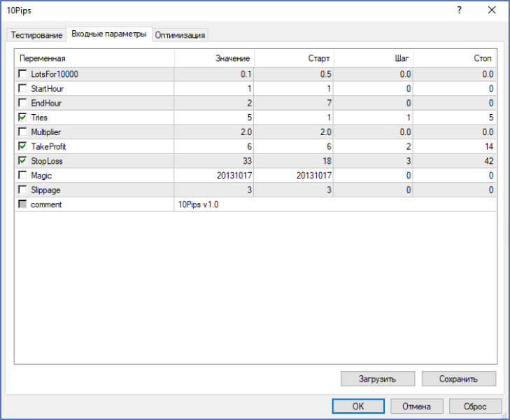Viewport: 510px width, 420px height.
Task: Uncheck the Tries parameter checkbox
Action: point(23,118)
